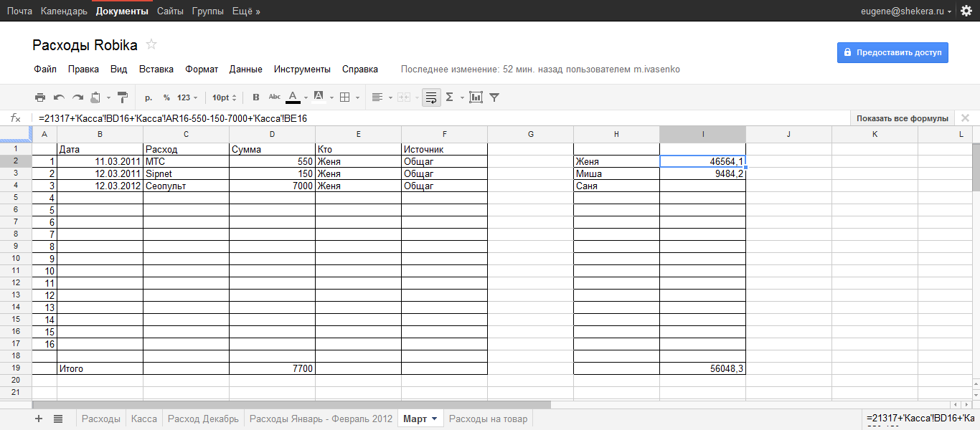Click the filter funnel icon

494,97
